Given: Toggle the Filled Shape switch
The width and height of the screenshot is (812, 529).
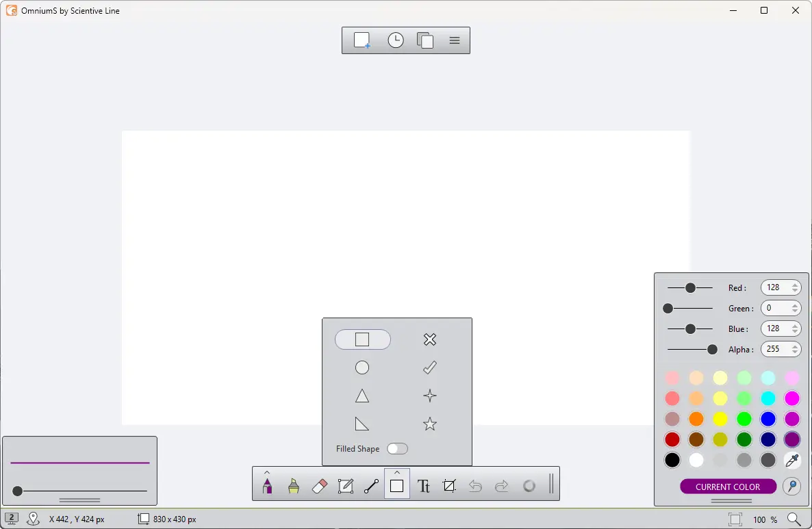Looking at the screenshot, I should click(397, 449).
